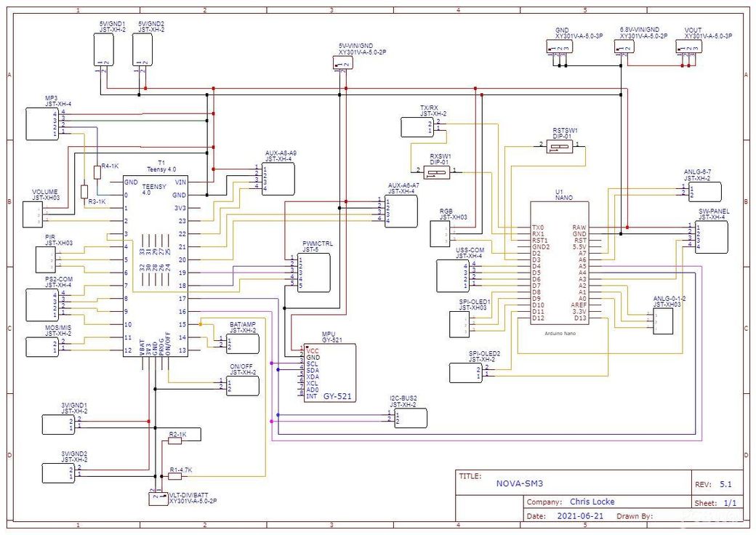Select the R2-1K resistor symbol
This screenshot has height=535, width=756.
[174, 441]
